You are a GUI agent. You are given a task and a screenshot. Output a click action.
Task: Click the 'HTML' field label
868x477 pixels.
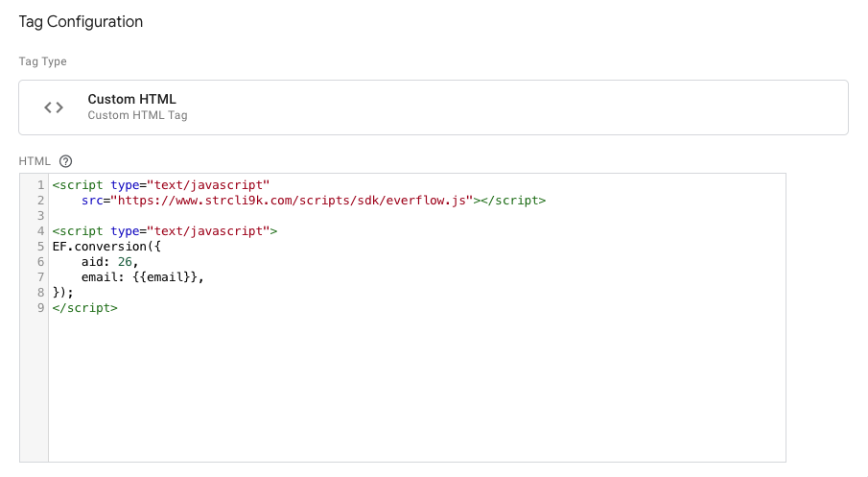[35, 161]
